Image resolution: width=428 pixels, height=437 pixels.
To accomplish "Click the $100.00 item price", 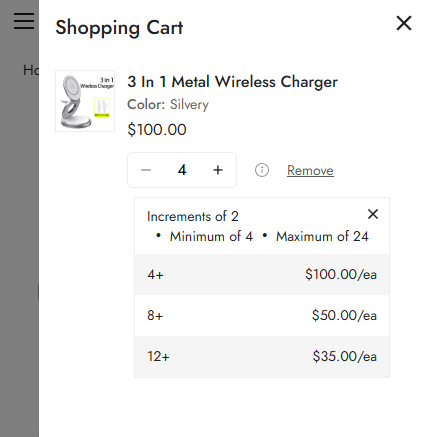I will click(x=157, y=130).
